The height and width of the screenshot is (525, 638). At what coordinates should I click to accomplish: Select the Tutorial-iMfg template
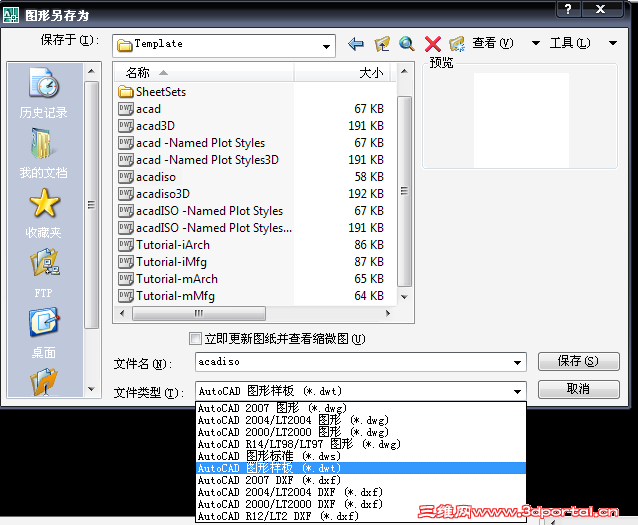click(162, 262)
